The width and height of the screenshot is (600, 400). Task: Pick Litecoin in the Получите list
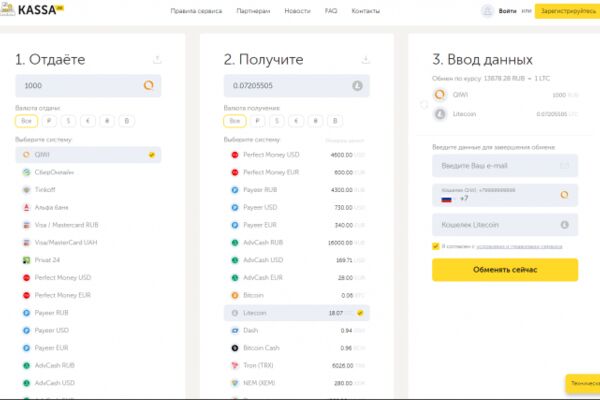(297, 313)
